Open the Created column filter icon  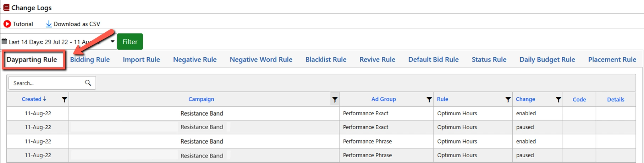[64, 100]
